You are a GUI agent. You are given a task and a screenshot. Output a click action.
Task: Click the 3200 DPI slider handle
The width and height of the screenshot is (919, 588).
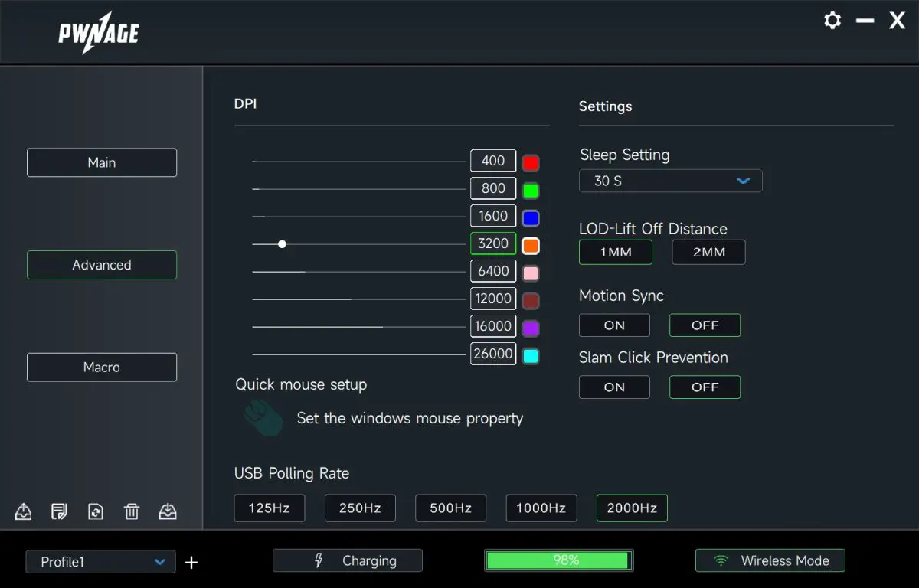pos(282,244)
